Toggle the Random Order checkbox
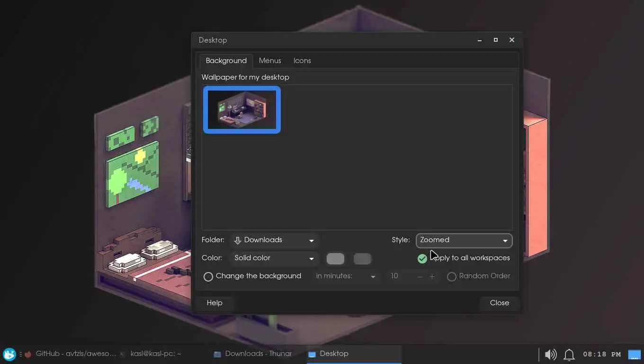Image resolution: width=644 pixels, height=364 pixels. 452,276
